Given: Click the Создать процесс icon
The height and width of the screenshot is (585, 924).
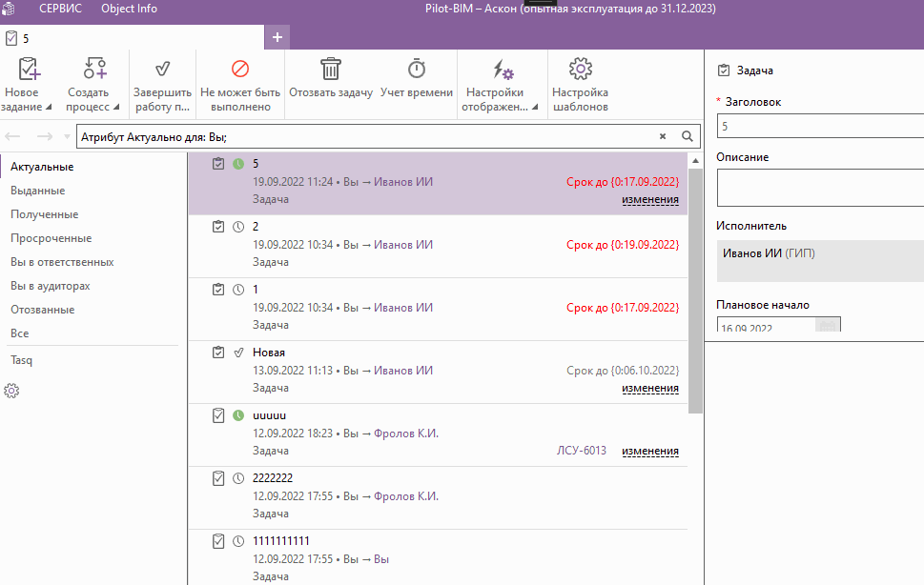Looking at the screenshot, I should click(93, 70).
